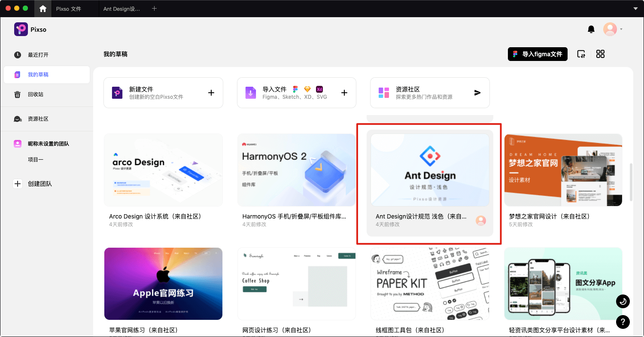
Task: Click plus icon on 新建文件 card
Action: 211,93
